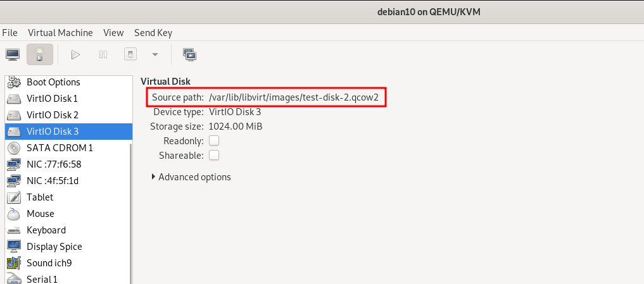This screenshot has height=284, width=644.
Task: Open the Send Key menu
Action: 153,33
